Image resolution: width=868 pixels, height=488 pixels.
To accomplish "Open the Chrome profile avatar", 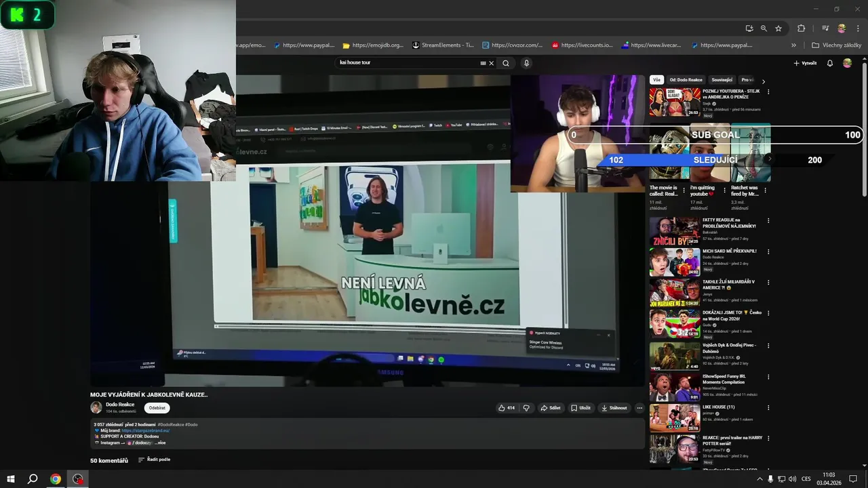I will pos(842,28).
